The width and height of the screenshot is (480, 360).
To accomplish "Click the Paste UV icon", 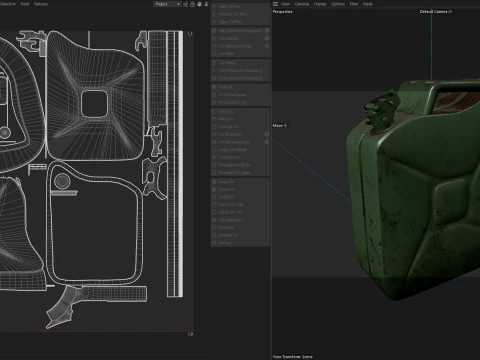I will coord(214,189).
